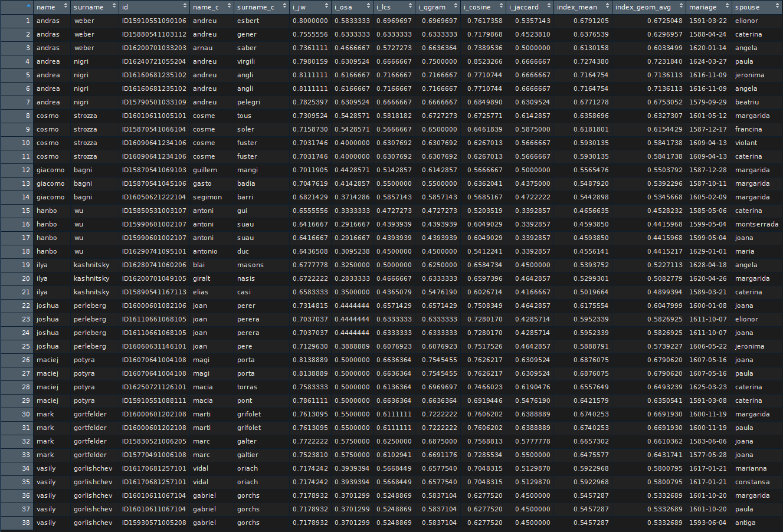Sort table by the name column header
The height and width of the screenshot is (532, 783).
tap(51, 7)
